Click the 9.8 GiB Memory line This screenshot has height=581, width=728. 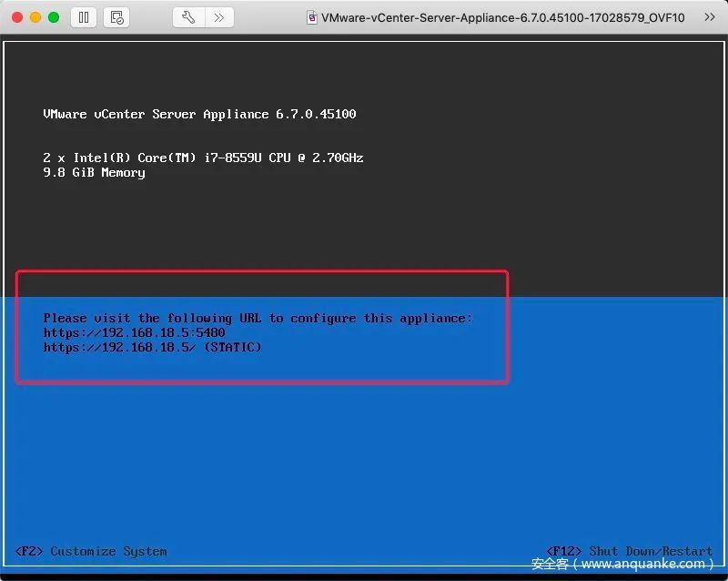(x=94, y=172)
